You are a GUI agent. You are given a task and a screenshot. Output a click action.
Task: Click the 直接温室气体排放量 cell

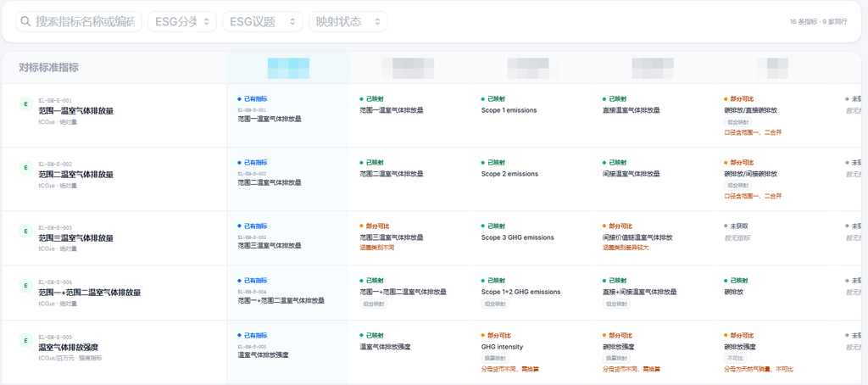pyautogui.click(x=631, y=110)
